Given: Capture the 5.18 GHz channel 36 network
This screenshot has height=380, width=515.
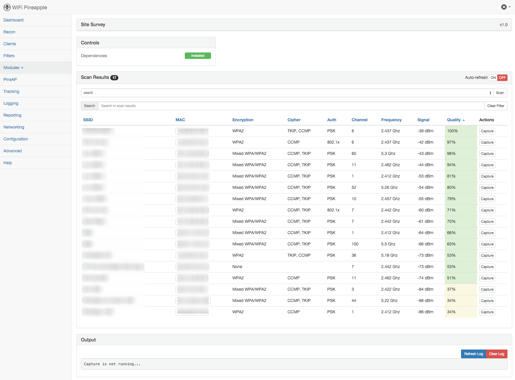Looking at the screenshot, I should [487, 256].
